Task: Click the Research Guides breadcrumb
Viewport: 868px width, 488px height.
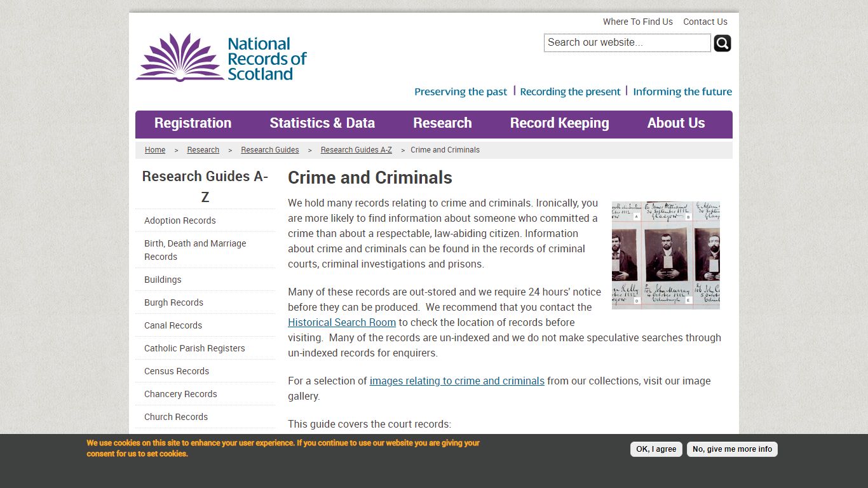Action: (270, 150)
